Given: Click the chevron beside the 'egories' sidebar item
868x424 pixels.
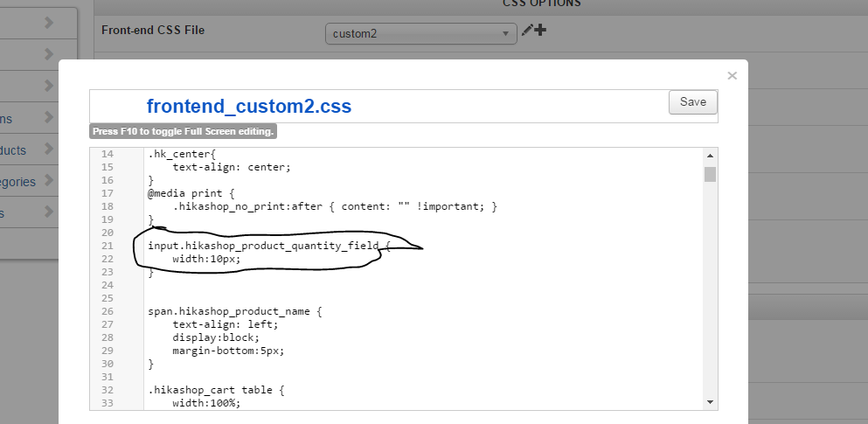Looking at the screenshot, I should pos(49,181).
